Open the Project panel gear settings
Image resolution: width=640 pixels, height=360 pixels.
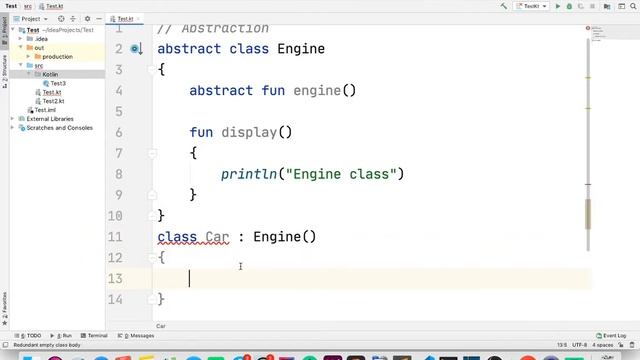click(87, 19)
